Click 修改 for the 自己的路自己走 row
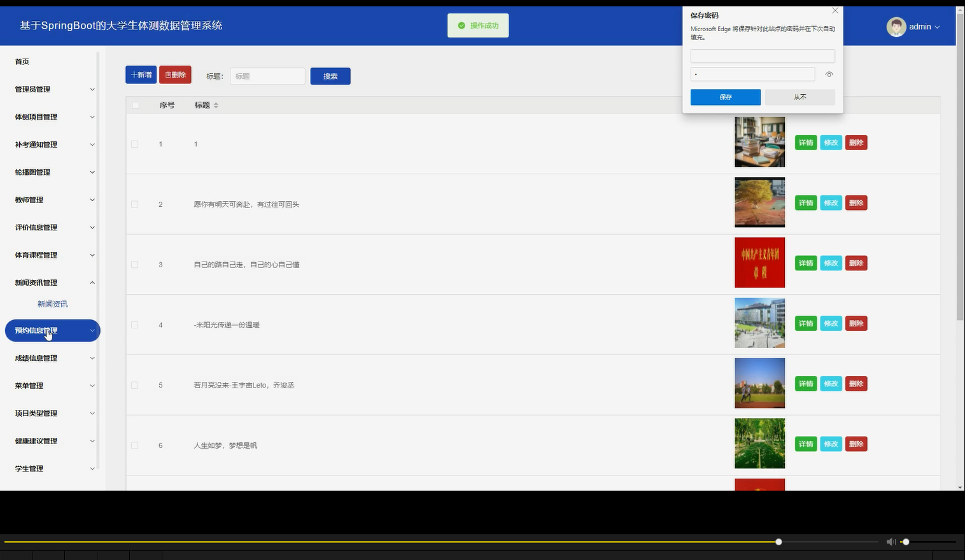 tap(831, 263)
